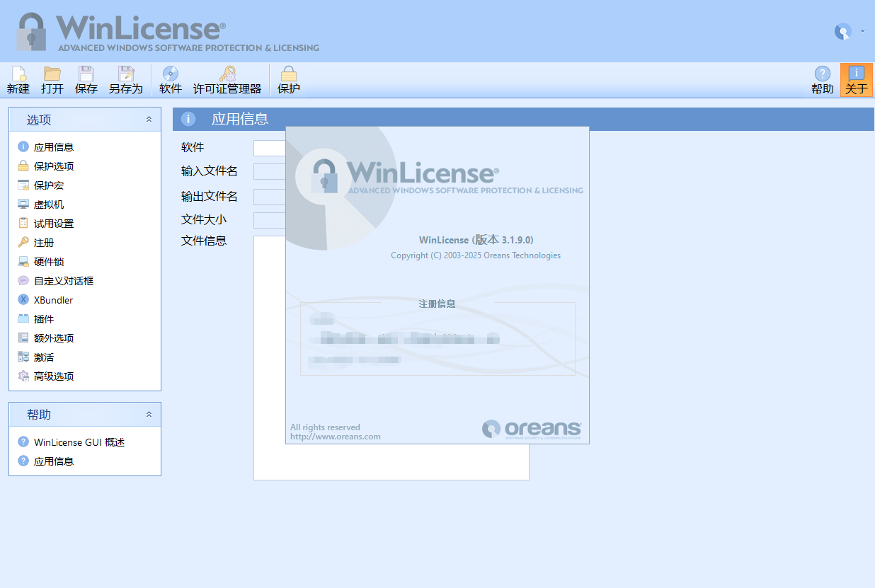Collapse the 帮助 help panel
This screenshot has height=588, width=875.
[149, 414]
